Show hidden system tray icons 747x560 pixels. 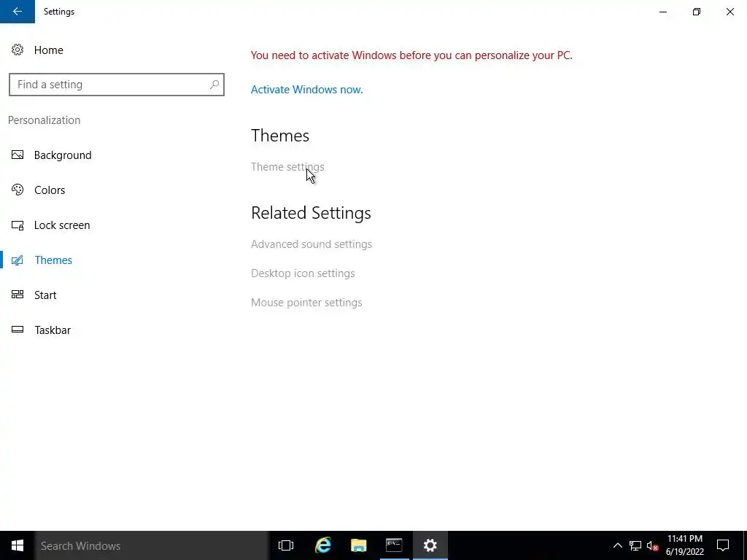[x=617, y=545]
